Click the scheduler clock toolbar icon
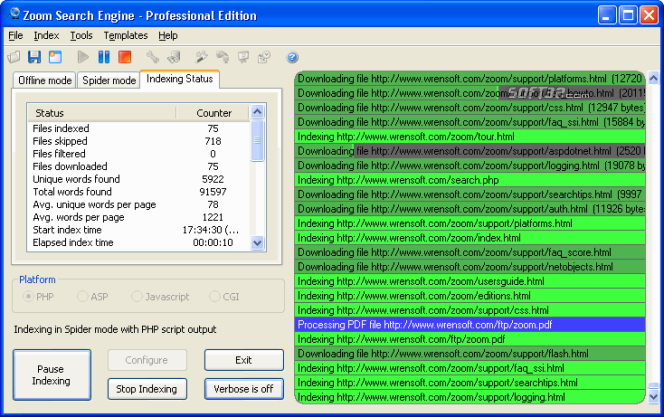Viewport: 664px width, 417px height. tap(264, 57)
